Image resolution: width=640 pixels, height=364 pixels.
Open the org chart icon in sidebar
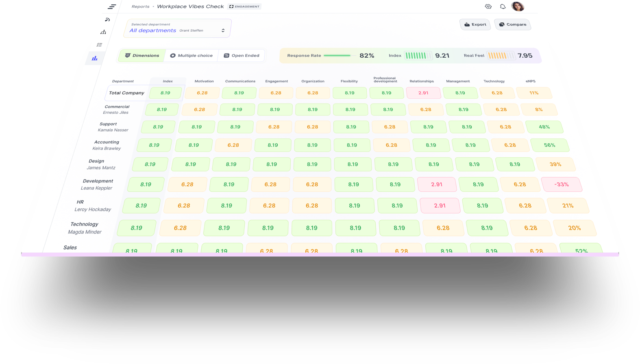click(x=103, y=32)
